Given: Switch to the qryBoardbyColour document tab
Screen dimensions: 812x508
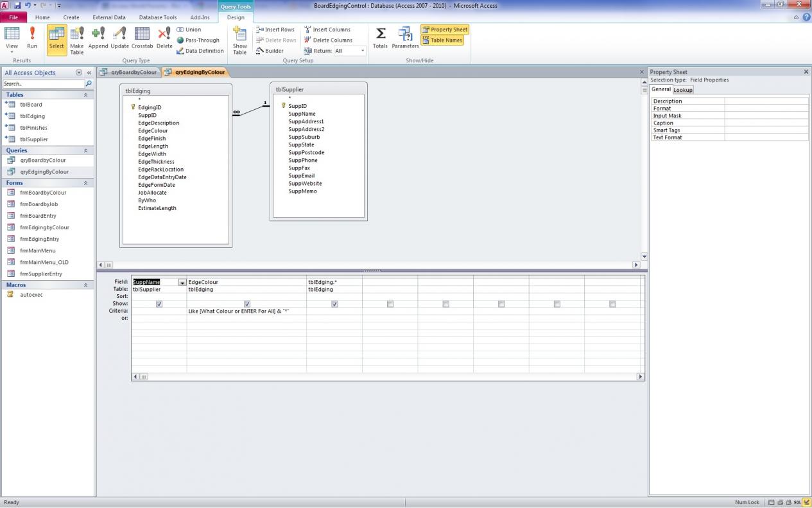Looking at the screenshot, I should pyautogui.click(x=129, y=72).
